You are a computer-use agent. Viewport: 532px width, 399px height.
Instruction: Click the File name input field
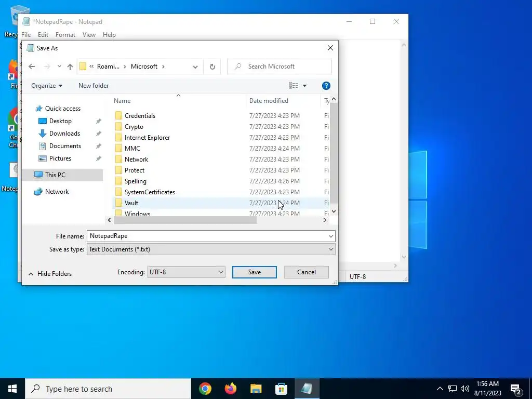(x=207, y=236)
